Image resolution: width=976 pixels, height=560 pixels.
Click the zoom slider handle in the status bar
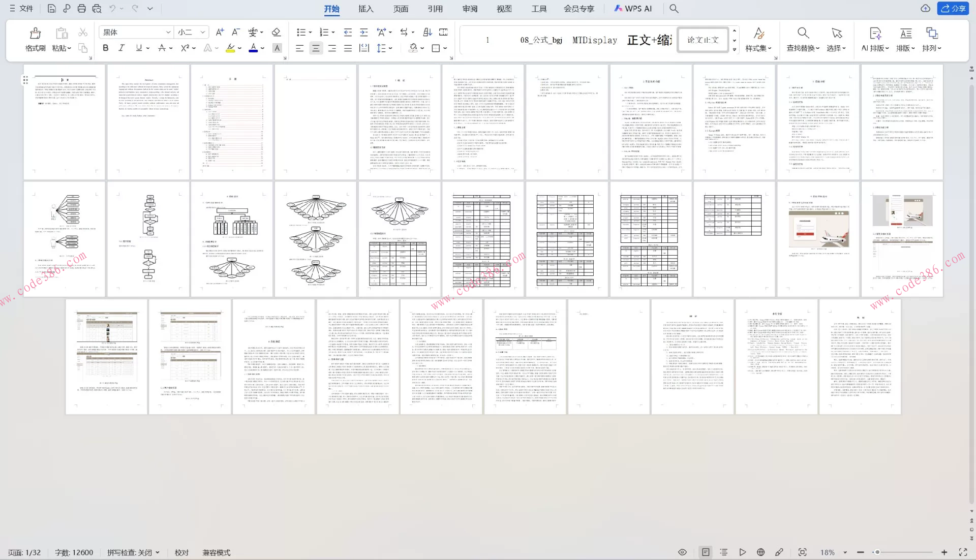tap(877, 552)
